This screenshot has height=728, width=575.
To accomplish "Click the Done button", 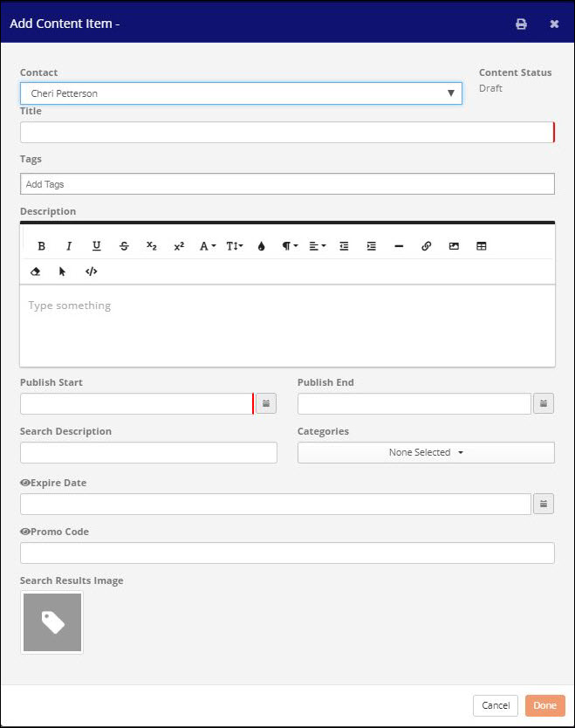I will click(x=544, y=705).
